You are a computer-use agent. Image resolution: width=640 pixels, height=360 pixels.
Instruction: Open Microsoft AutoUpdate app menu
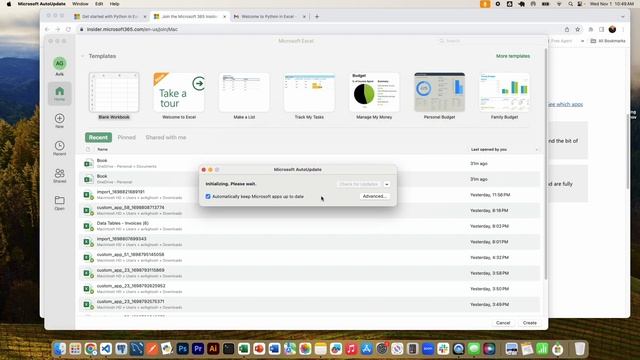[x=42, y=4]
